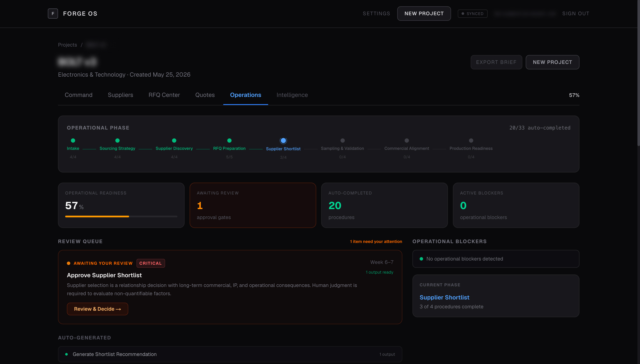The image size is (640, 364).
Task: Click the header New Project button
Action: [424, 14]
